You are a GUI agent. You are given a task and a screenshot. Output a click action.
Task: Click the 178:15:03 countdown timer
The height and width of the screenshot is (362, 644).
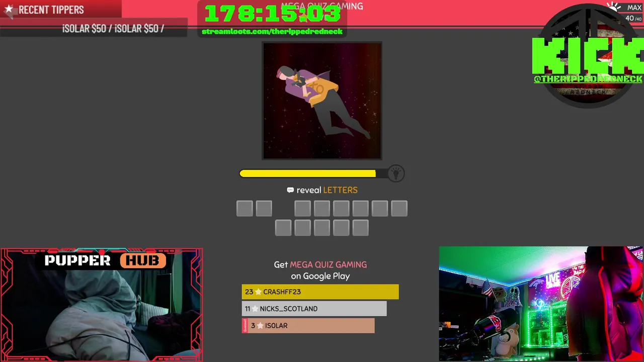[273, 14]
